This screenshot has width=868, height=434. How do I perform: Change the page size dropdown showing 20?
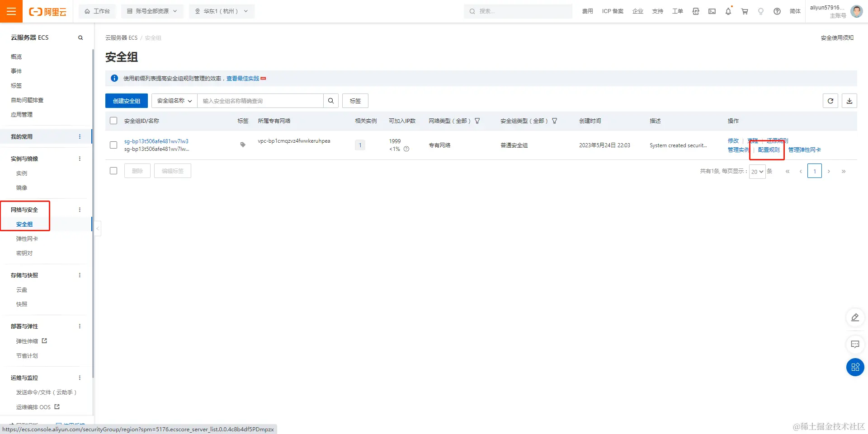[x=757, y=172]
